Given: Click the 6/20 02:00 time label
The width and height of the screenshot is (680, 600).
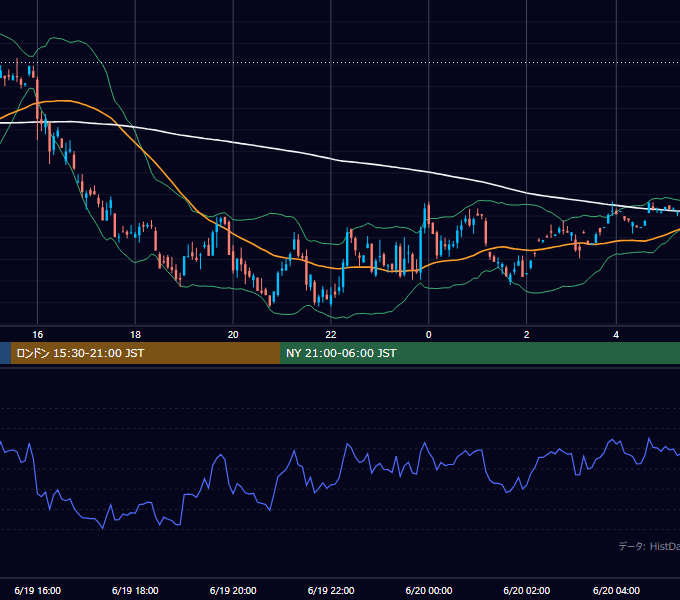Looking at the screenshot, I should [526, 590].
